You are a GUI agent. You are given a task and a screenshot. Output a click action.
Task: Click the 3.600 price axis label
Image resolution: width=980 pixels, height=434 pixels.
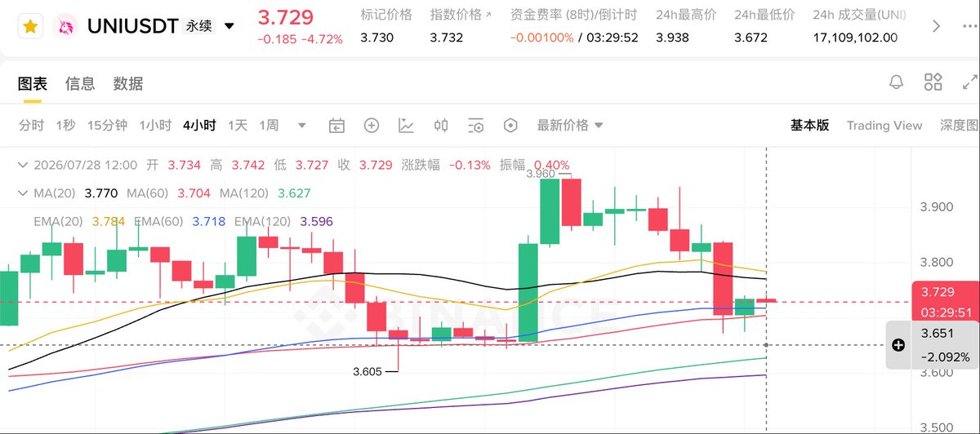coord(937,373)
